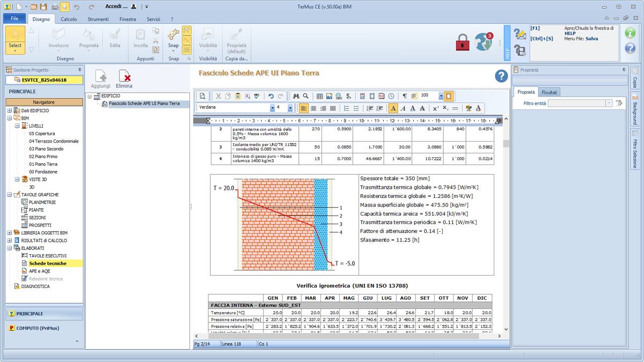
Task: Click the Print icon in quick access bar
Action: [54, 6]
